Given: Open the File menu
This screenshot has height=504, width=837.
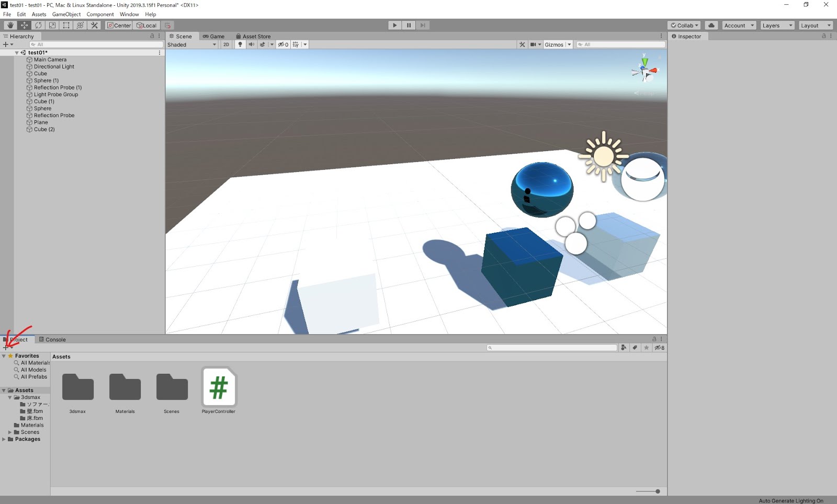Looking at the screenshot, I should click(x=7, y=14).
